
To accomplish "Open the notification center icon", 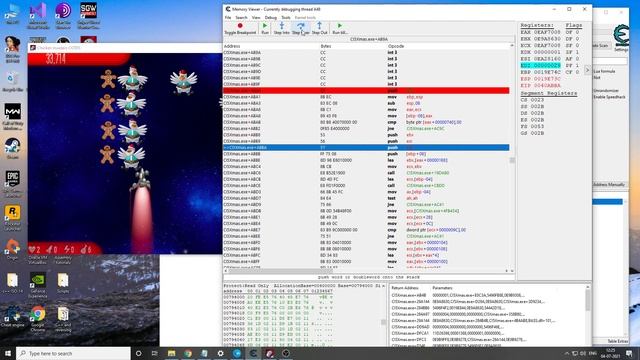I will pyautogui.click(x=629, y=353).
